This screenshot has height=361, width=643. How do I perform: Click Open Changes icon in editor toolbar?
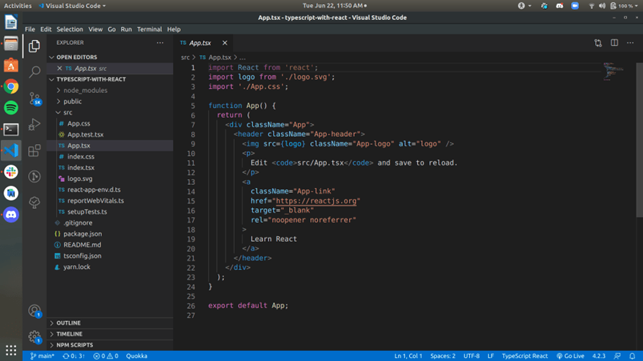(598, 43)
